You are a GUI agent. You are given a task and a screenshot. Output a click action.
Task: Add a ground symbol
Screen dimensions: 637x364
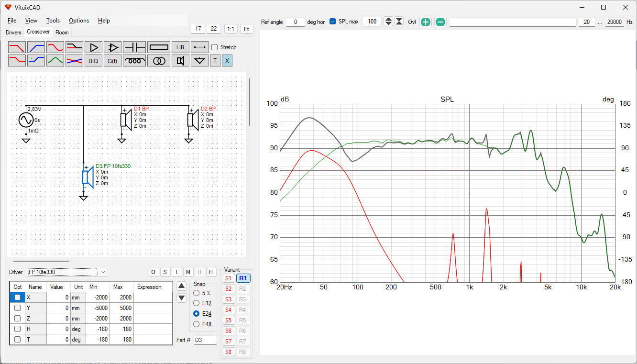200,61
